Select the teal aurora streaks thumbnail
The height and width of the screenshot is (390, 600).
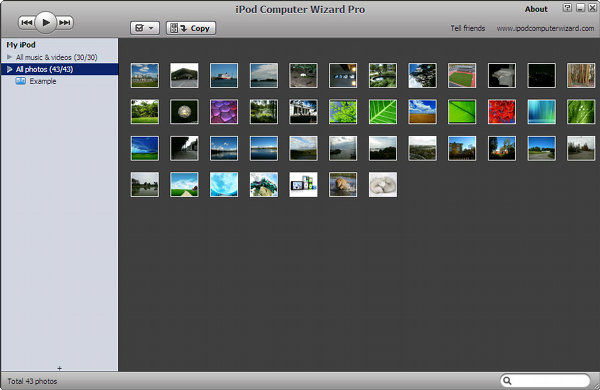click(x=541, y=112)
